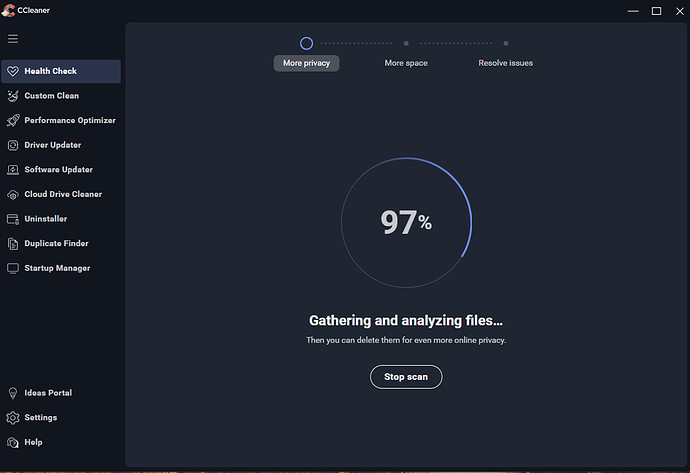Open the Help section
The image size is (690, 473).
(x=32, y=442)
